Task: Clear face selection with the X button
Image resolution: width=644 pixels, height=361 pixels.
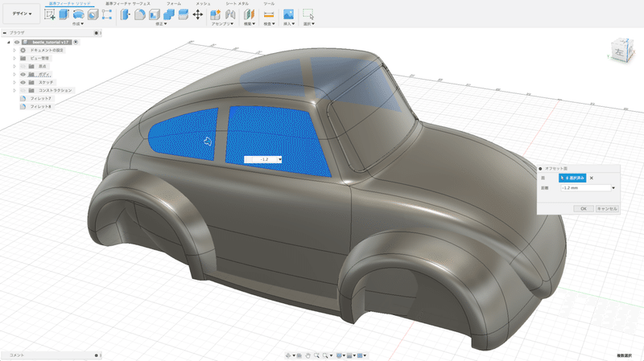Action: click(592, 178)
